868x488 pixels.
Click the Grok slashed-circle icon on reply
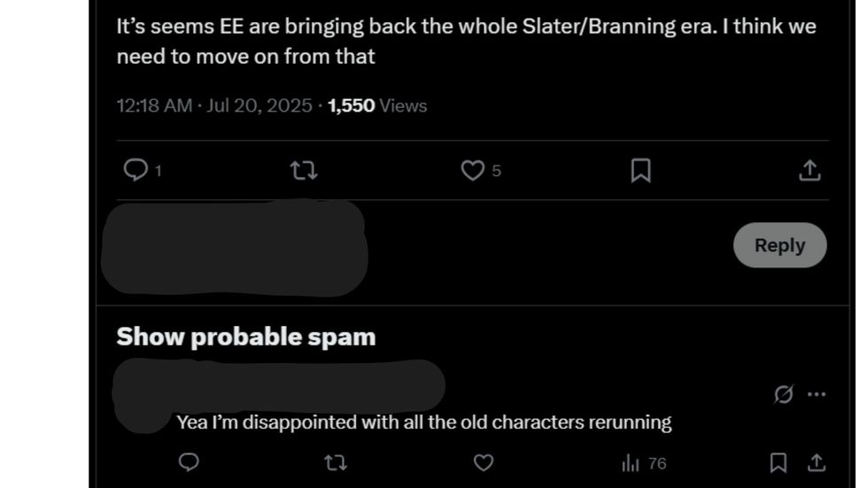[x=784, y=394]
